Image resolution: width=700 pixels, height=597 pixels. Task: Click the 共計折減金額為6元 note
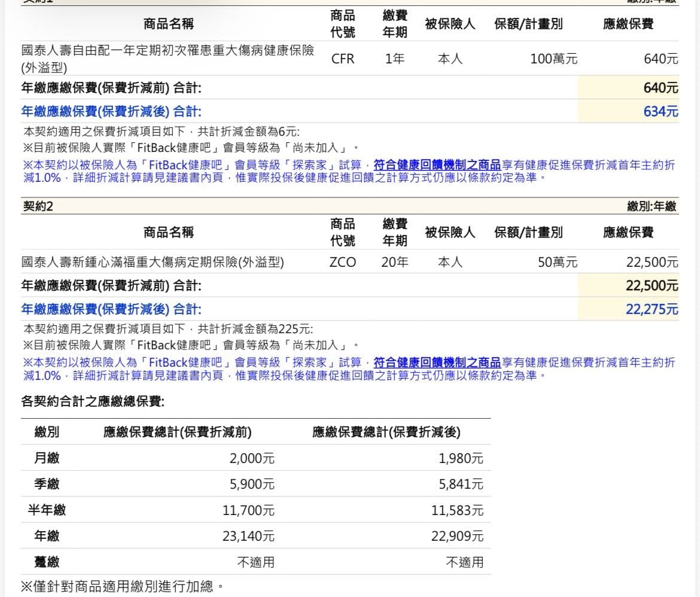(249, 132)
